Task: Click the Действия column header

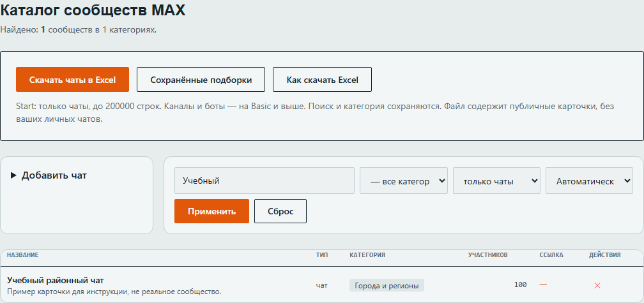Action: [604, 255]
